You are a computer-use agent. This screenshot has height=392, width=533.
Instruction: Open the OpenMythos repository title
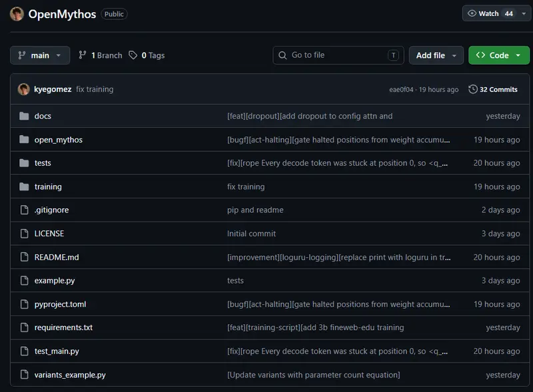tap(62, 14)
